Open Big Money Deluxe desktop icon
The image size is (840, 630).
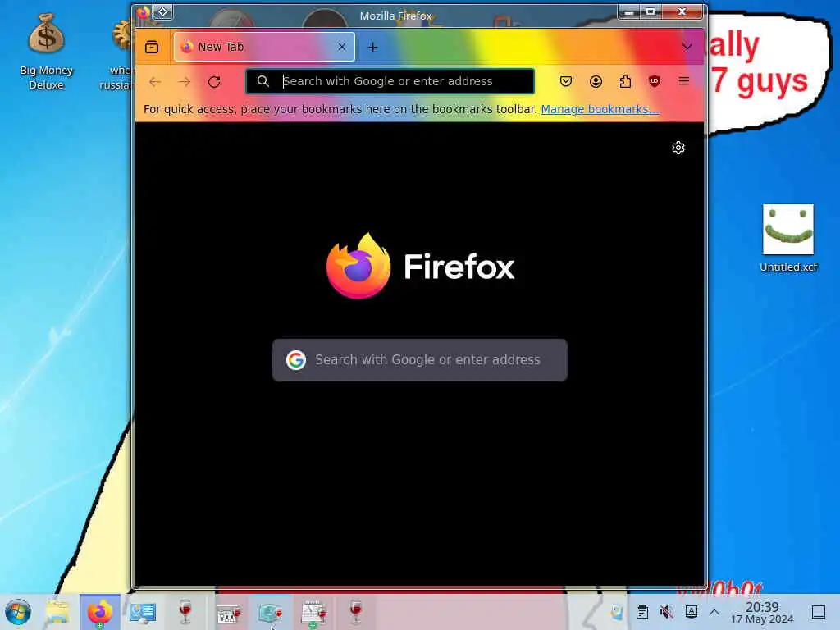click(47, 51)
